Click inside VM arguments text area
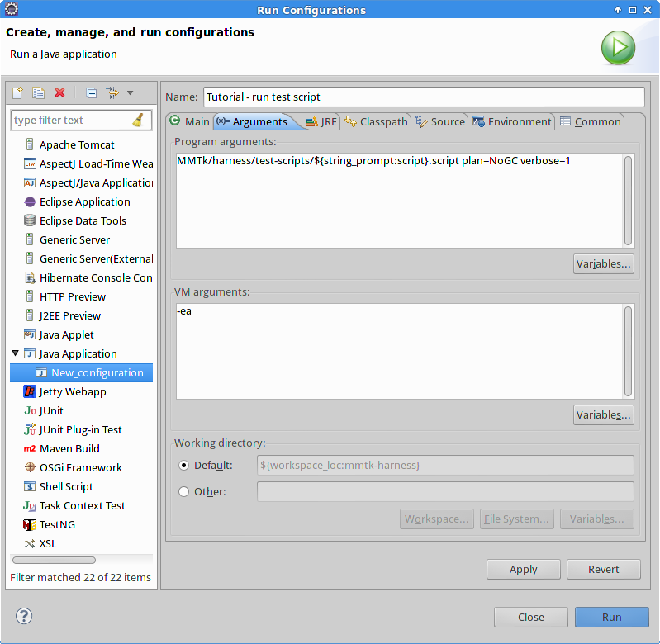Image resolution: width=660 pixels, height=644 pixels. 399,351
